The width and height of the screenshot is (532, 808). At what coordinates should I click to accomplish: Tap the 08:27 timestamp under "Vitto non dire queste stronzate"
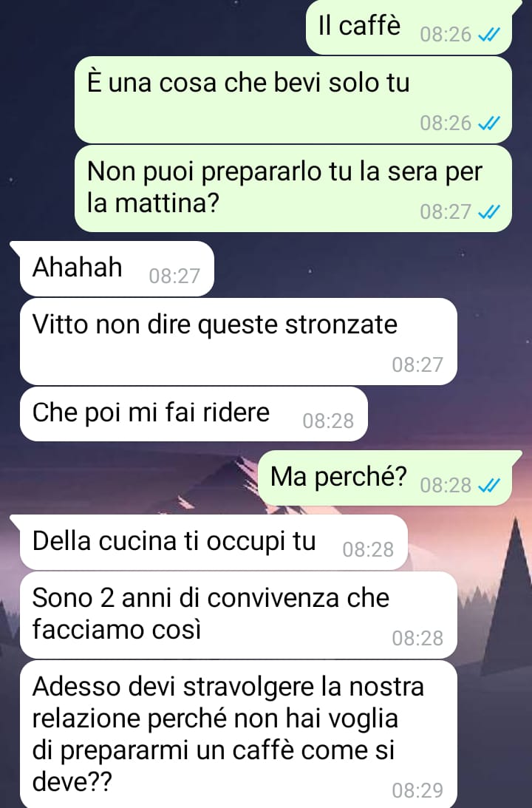[x=417, y=365]
